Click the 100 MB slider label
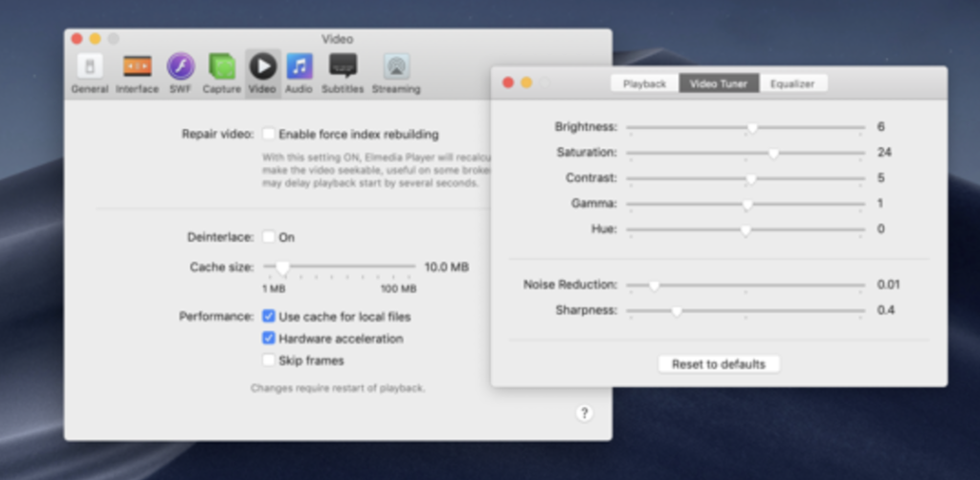The height and width of the screenshot is (480, 980). [399, 289]
